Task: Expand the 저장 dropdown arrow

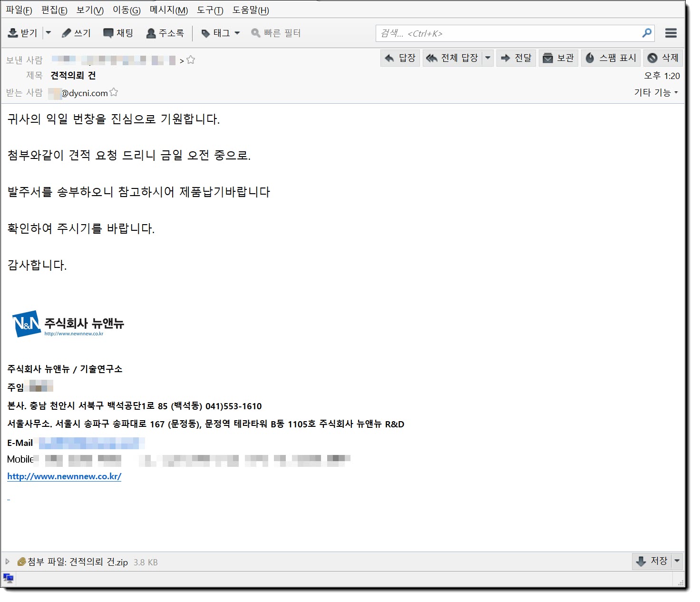Action: pyautogui.click(x=677, y=561)
